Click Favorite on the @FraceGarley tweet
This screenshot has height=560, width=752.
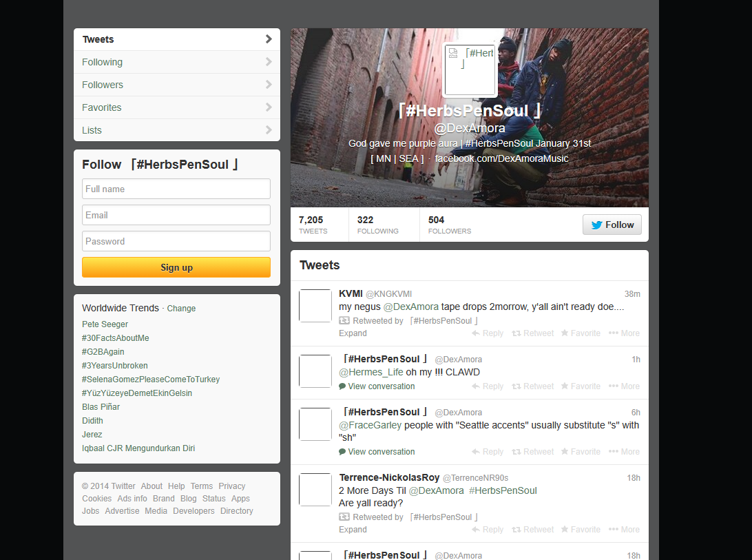point(581,452)
